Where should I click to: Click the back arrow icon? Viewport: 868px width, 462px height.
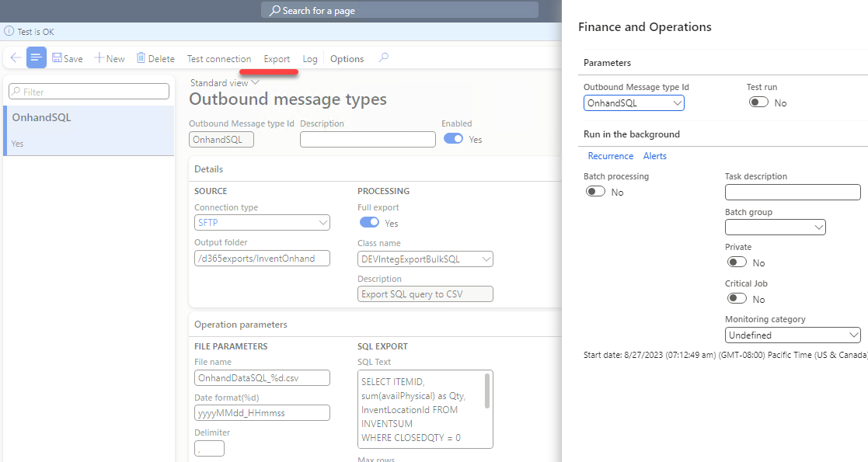16,57
